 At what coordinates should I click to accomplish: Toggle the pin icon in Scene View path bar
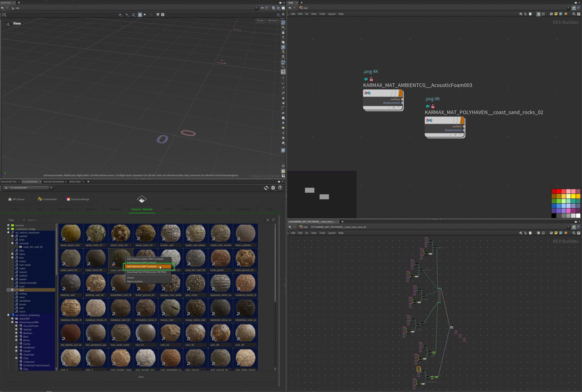coord(262,8)
